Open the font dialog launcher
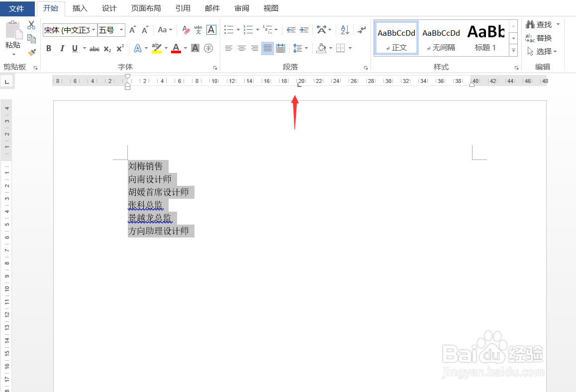 click(x=215, y=68)
